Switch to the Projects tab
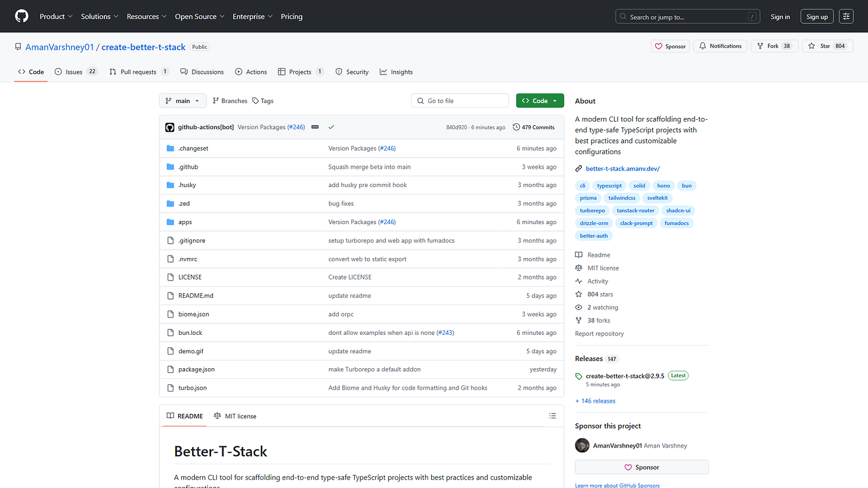 [300, 72]
